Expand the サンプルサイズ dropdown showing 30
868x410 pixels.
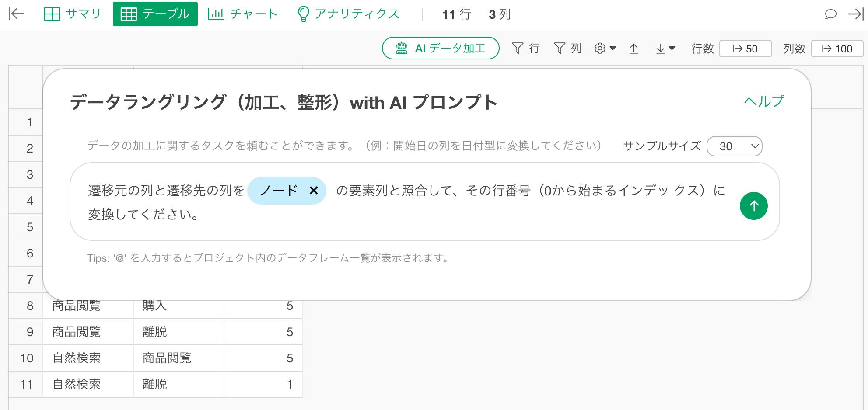734,146
